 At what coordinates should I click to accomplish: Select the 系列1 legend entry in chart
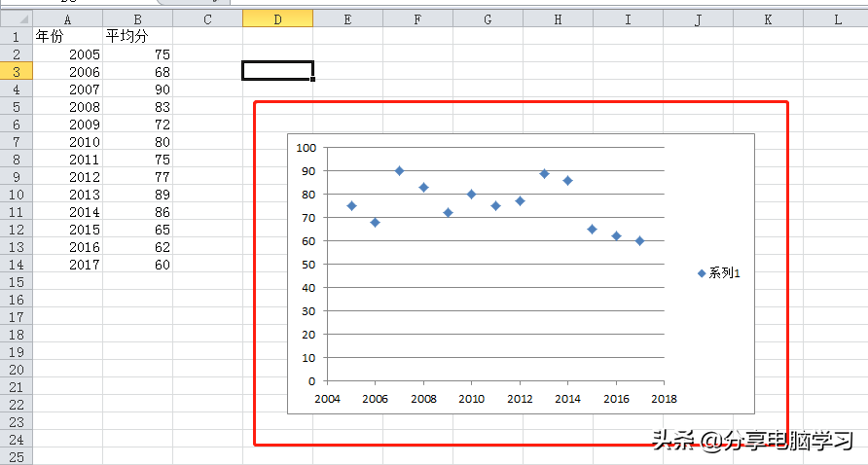coord(718,273)
